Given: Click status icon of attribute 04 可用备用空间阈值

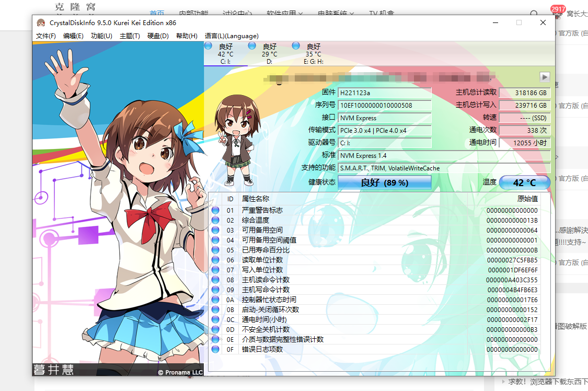Looking at the screenshot, I should pyautogui.click(x=215, y=240).
